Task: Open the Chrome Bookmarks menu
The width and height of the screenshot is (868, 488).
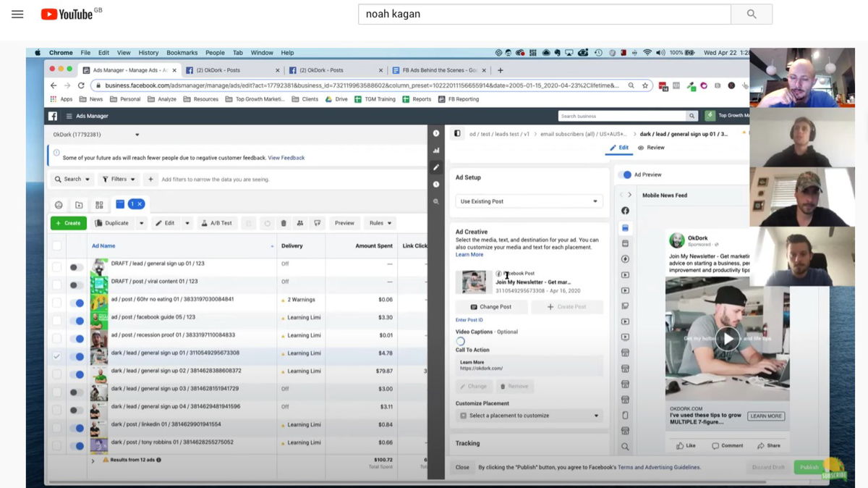Action: point(182,52)
